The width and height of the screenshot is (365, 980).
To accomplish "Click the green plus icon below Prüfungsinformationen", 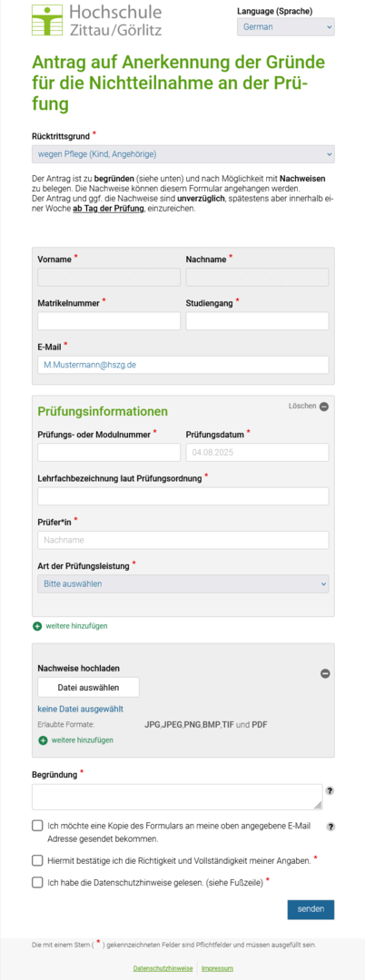I will [x=37, y=625].
